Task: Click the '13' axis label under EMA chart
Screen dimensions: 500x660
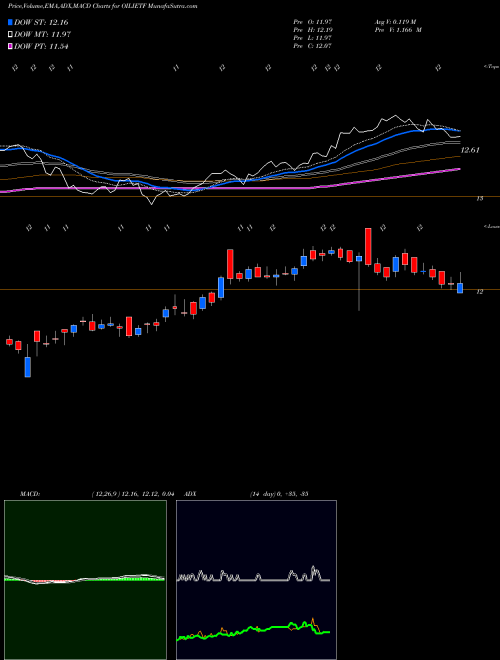Action: pyautogui.click(x=480, y=198)
